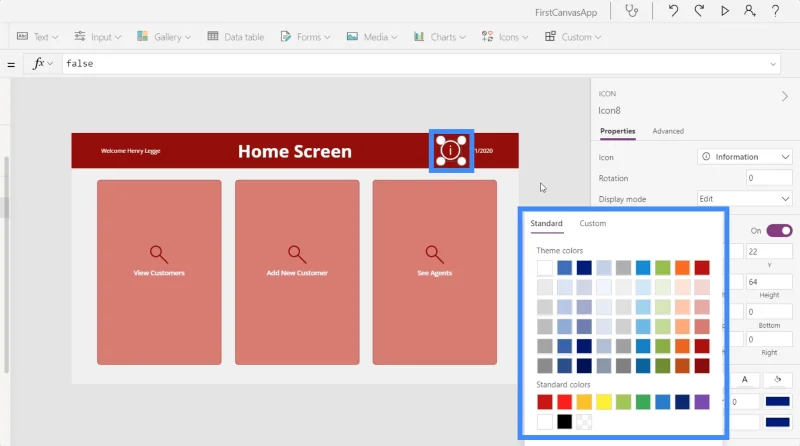The height and width of the screenshot is (446, 800).
Task: Select the Information icon on canvas
Action: [451, 151]
